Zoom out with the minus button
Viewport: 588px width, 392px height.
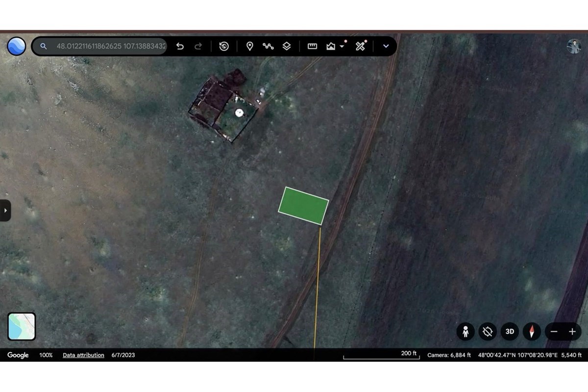554,332
